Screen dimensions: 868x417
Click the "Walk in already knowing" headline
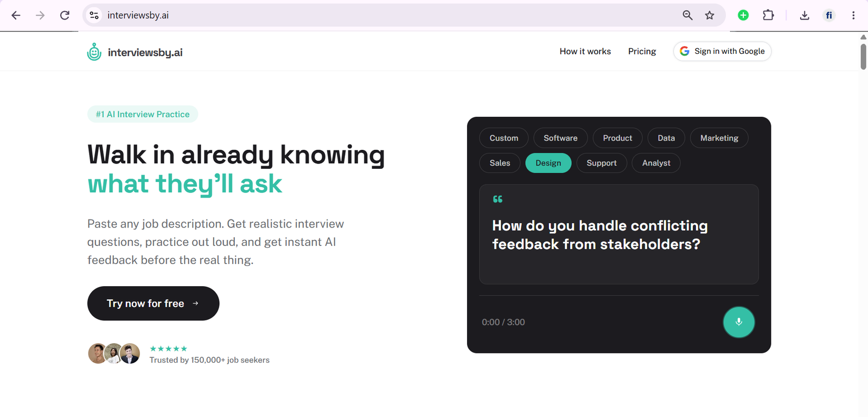(x=236, y=155)
